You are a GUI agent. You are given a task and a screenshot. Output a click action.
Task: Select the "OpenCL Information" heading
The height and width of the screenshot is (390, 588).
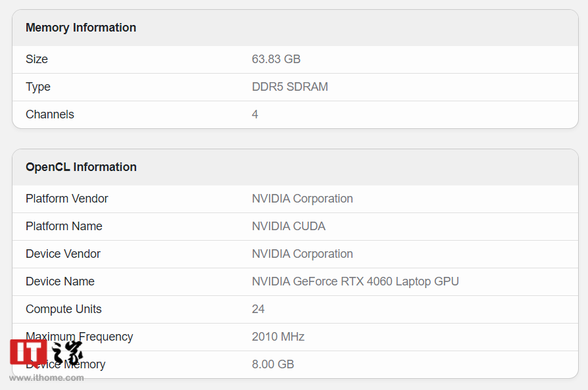tap(81, 167)
